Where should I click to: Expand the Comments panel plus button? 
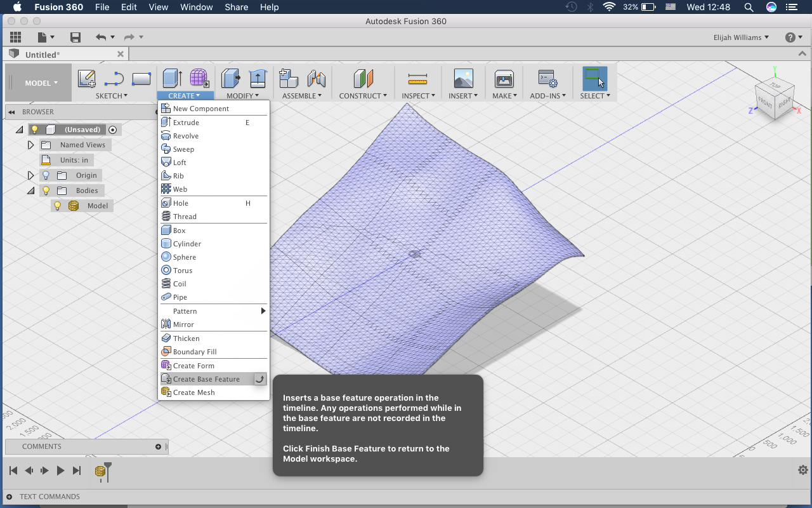(x=159, y=446)
